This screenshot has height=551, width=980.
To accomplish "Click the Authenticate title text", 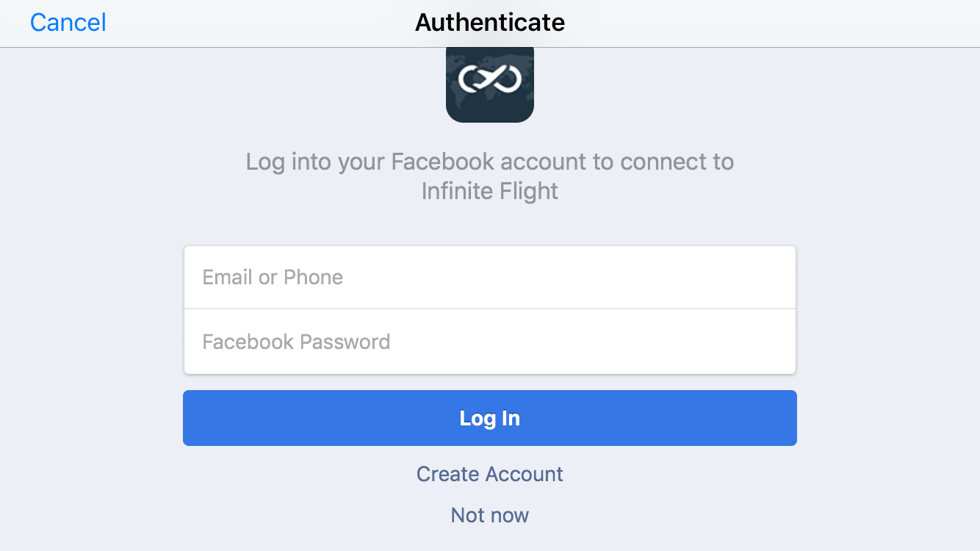I will pos(490,23).
